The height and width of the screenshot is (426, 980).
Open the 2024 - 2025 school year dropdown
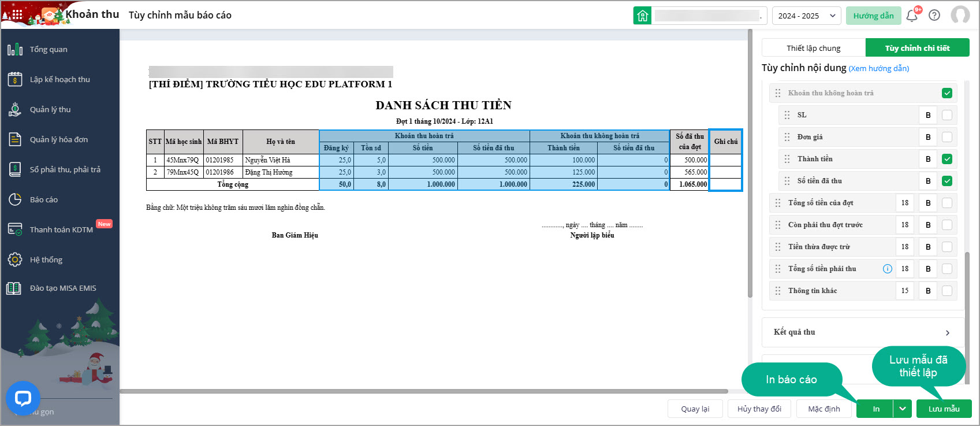[806, 16]
